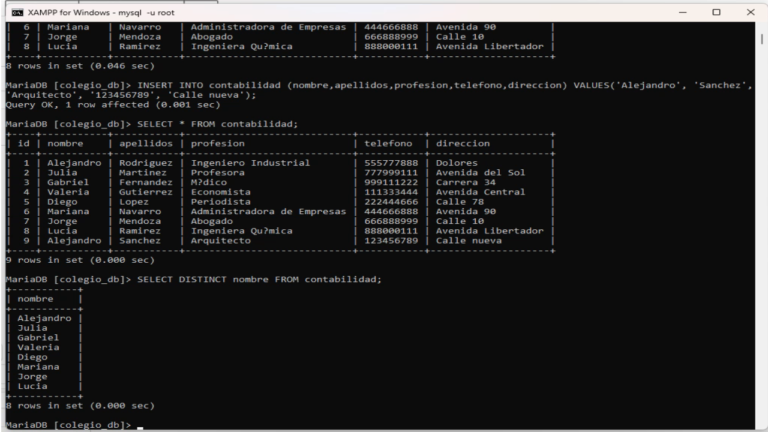Click telephone value 777999111
768x432 pixels.
(x=391, y=172)
